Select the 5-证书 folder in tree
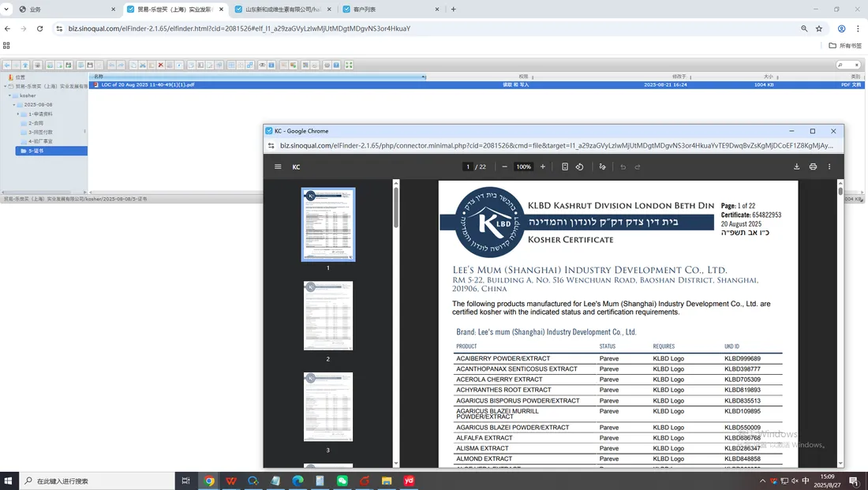 pos(51,151)
